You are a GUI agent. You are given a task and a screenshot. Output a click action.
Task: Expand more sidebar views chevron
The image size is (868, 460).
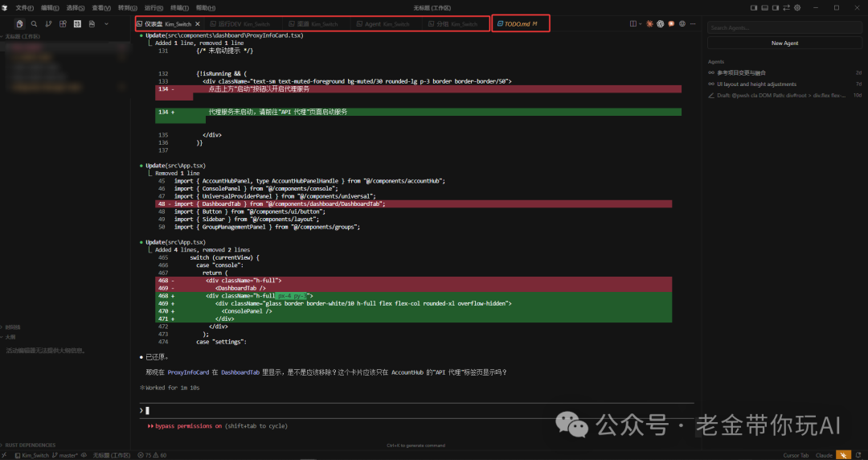[106, 24]
